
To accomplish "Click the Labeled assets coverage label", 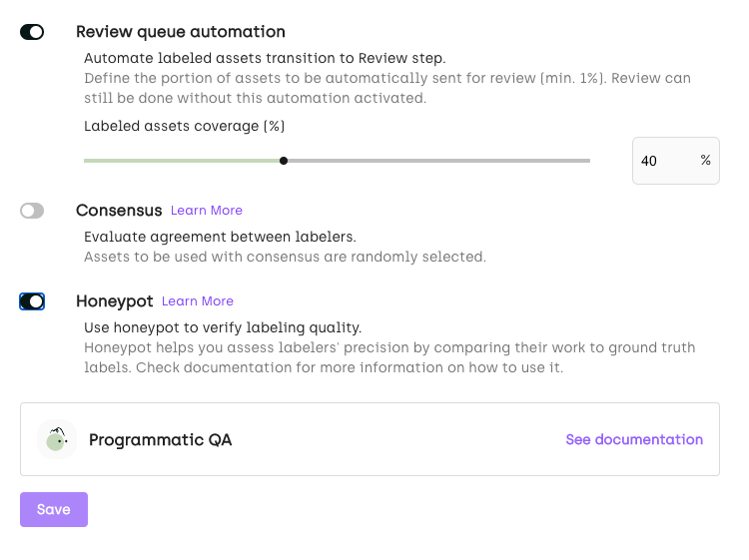I will (x=184, y=126).
